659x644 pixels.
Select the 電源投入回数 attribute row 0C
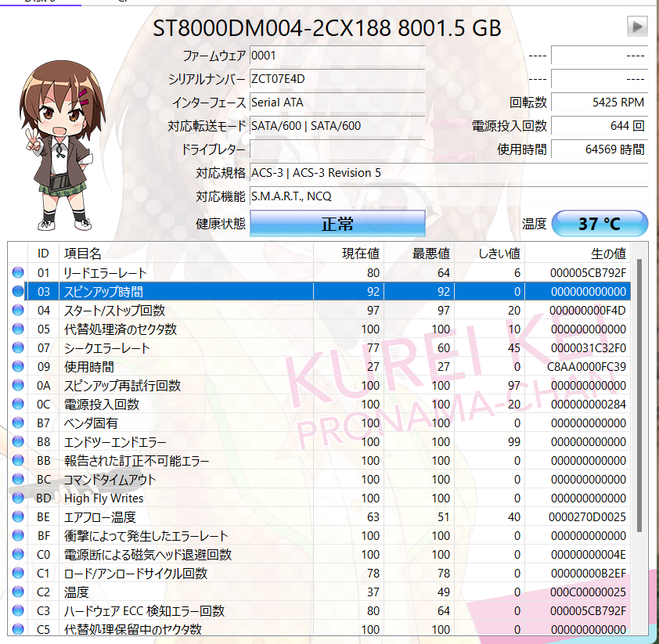click(319, 404)
